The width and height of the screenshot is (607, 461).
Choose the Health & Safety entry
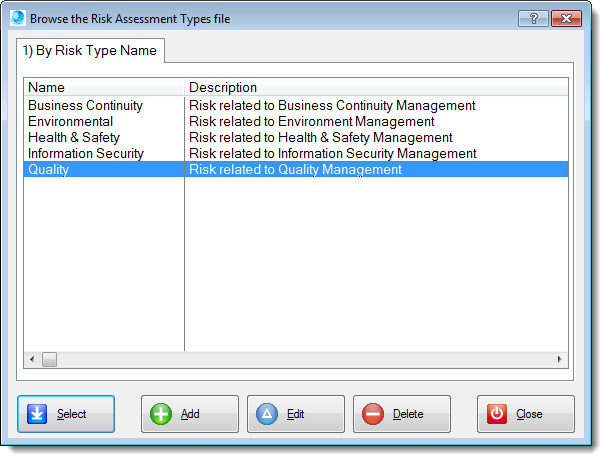[74, 137]
